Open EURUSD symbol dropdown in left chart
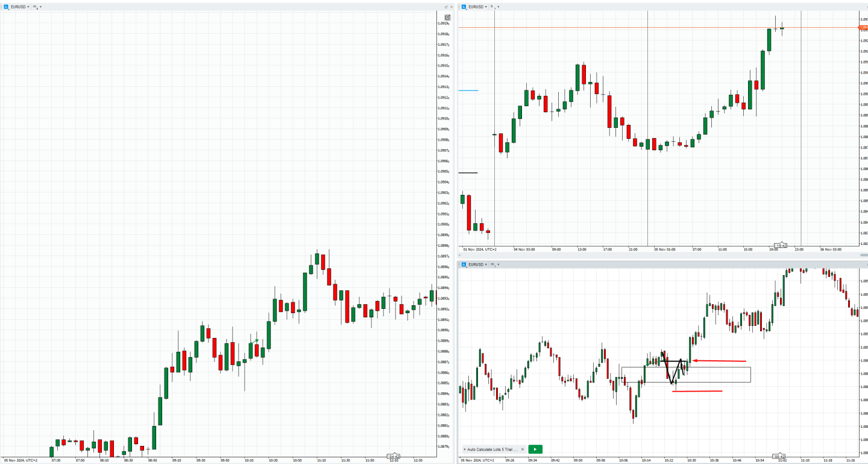868x464 pixels. pyautogui.click(x=20, y=7)
